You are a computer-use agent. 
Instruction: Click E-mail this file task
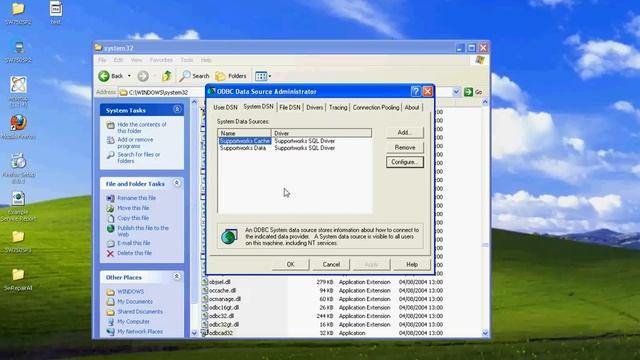pyautogui.click(x=133, y=243)
